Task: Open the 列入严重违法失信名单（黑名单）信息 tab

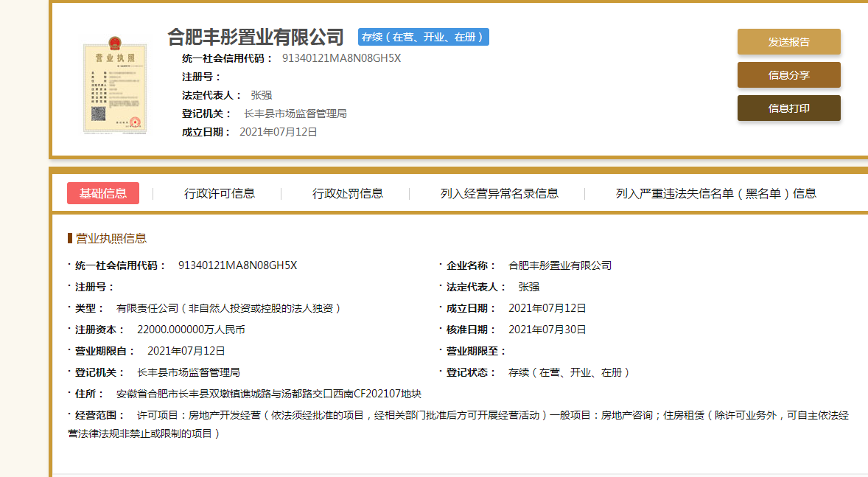Action: pyautogui.click(x=715, y=193)
